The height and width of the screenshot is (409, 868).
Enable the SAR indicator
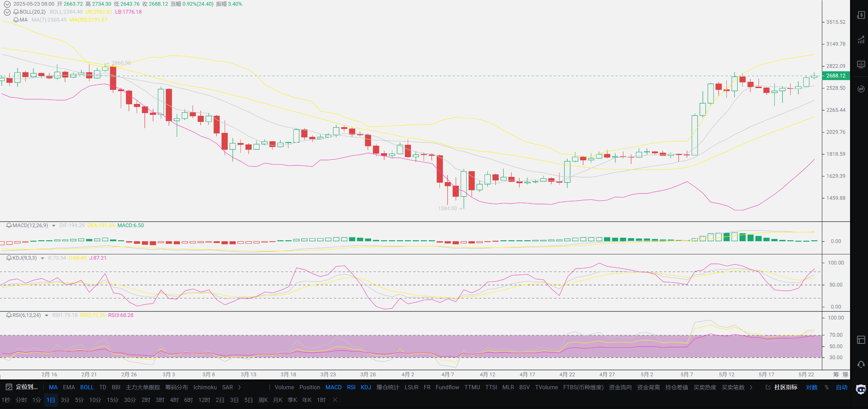pyautogui.click(x=227, y=388)
